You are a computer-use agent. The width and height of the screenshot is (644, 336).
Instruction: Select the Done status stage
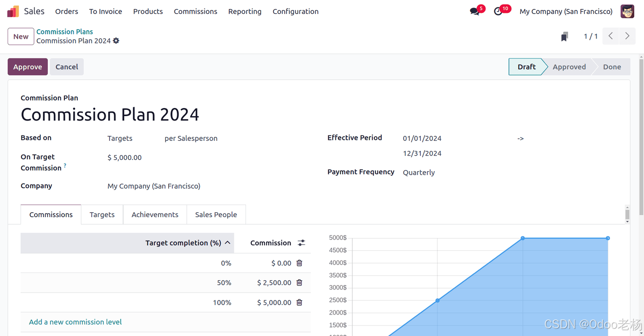(612, 67)
